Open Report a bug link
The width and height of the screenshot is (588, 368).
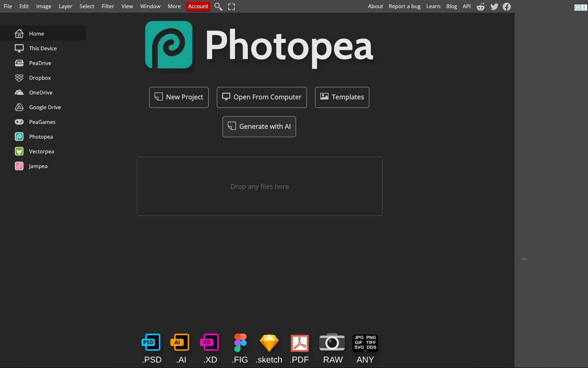pyautogui.click(x=405, y=6)
